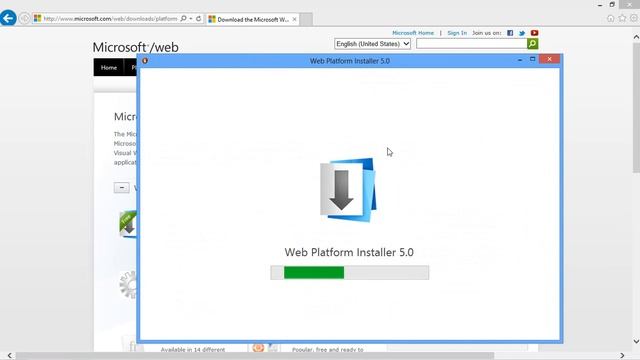Click the Web Platform Installer 5.0 heading
Viewport: 640px width, 360px height.
pos(349,252)
